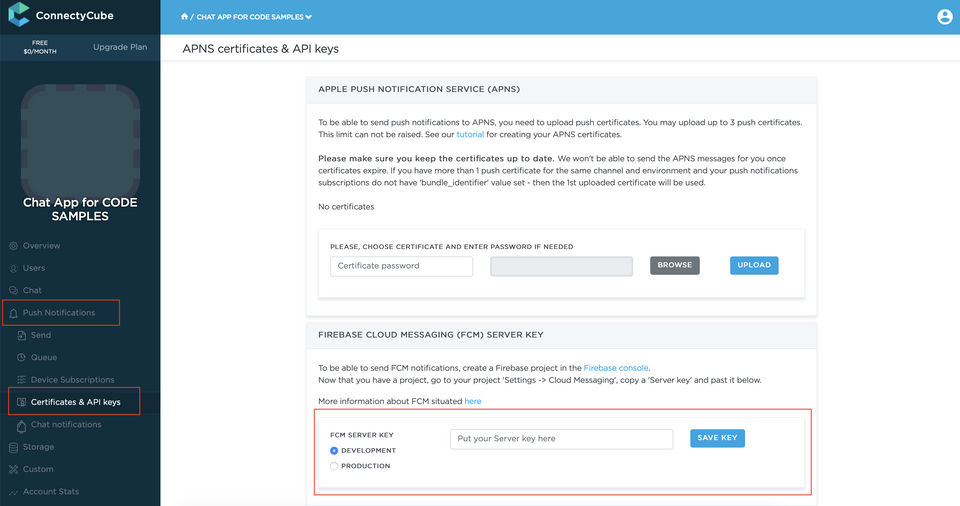
Task: Click the 'No certificates' text
Action: pos(346,207)
